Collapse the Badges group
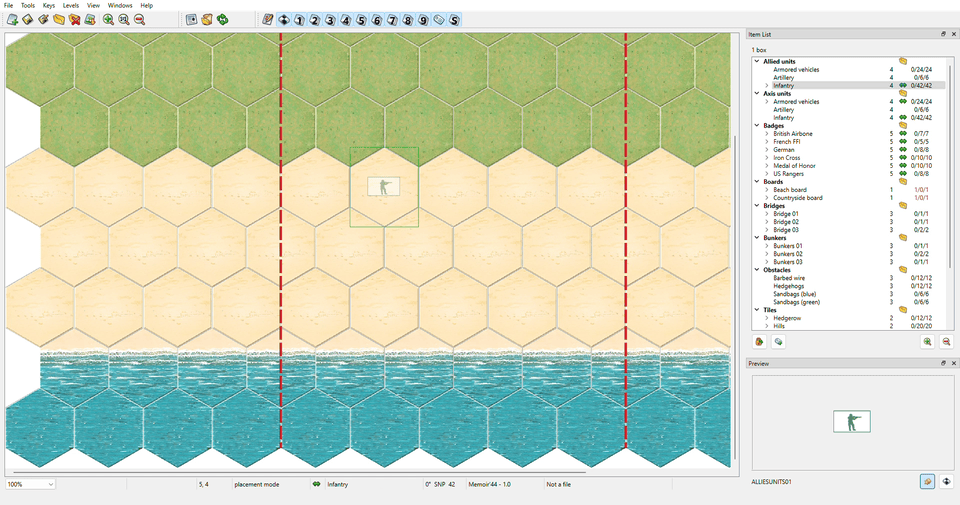This screenshot has width=960, height=505. coord(757,125)
